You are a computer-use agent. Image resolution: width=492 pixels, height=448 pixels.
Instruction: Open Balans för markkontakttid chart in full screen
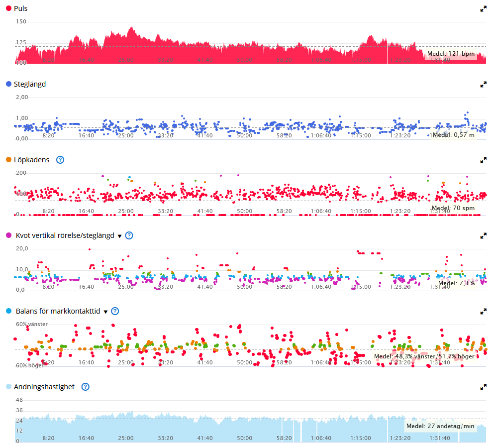(483, 312)
